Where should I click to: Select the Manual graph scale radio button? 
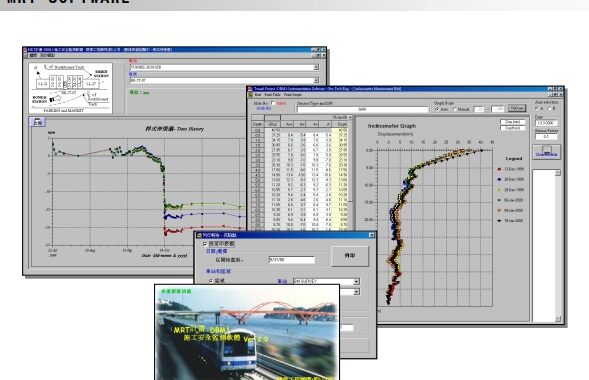point(455,109)
